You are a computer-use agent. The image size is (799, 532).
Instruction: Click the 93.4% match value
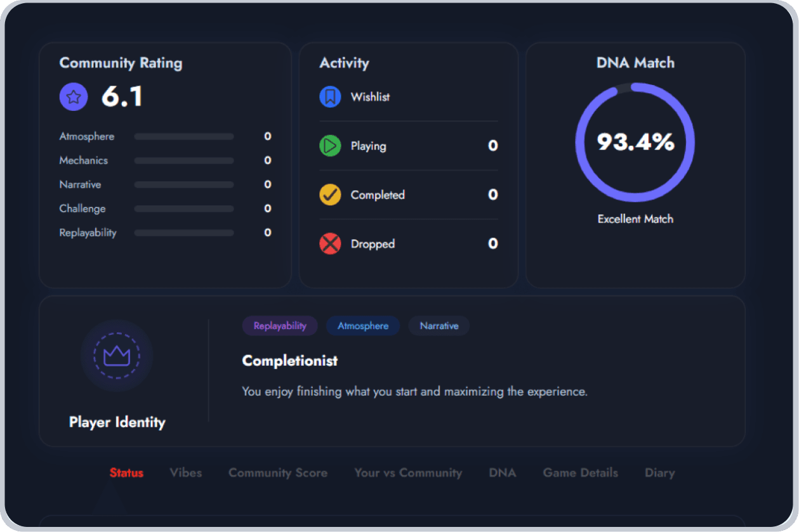click(635, 142)
